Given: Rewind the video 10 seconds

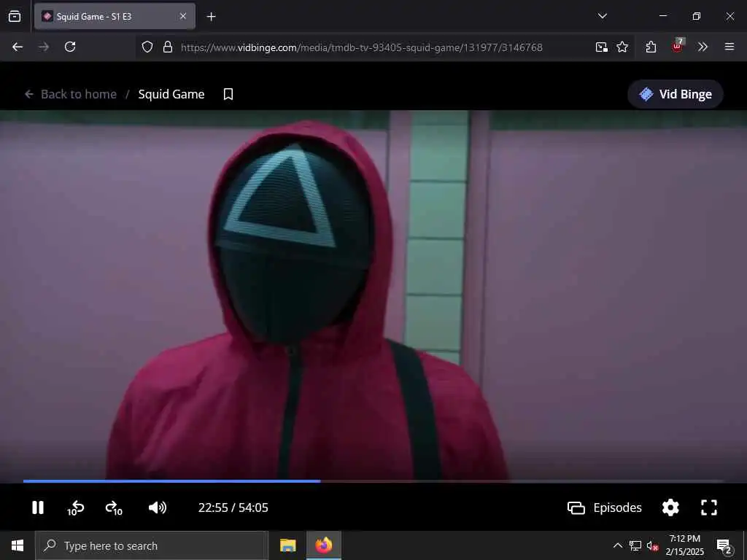Looking at the screenshot, I should [x=75, y=508].
